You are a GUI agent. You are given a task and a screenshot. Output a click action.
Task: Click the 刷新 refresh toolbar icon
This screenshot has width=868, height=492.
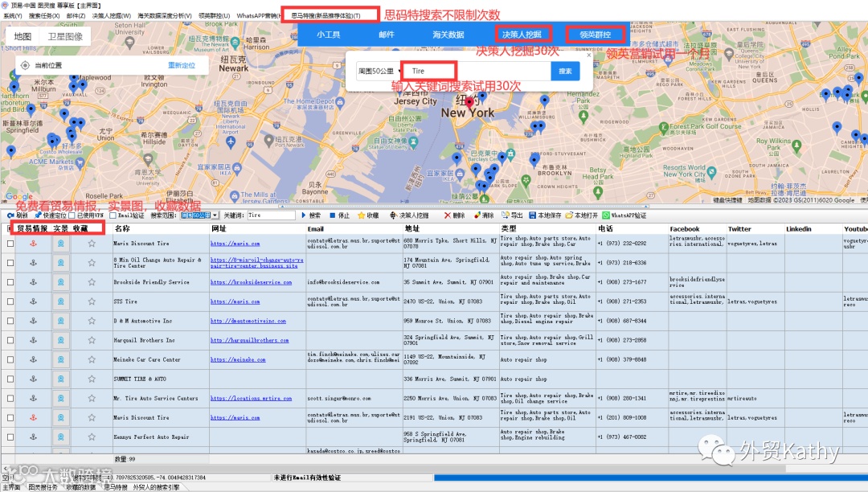10,215
